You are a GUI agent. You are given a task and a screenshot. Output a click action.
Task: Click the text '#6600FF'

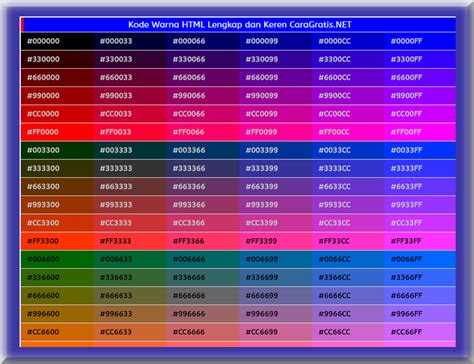click(x=407, y=78)
